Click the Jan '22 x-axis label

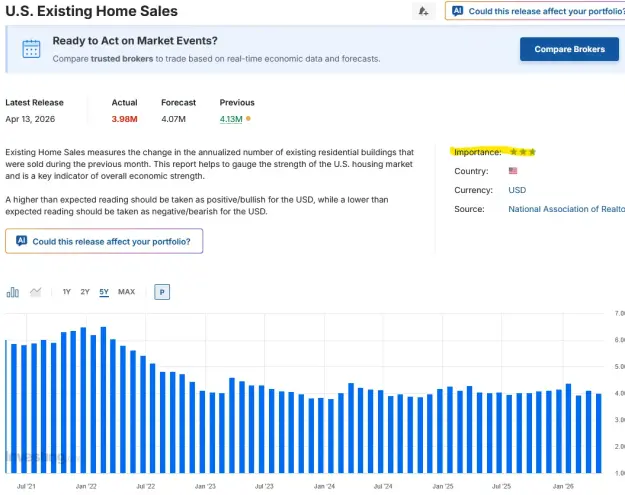(86, 486)
